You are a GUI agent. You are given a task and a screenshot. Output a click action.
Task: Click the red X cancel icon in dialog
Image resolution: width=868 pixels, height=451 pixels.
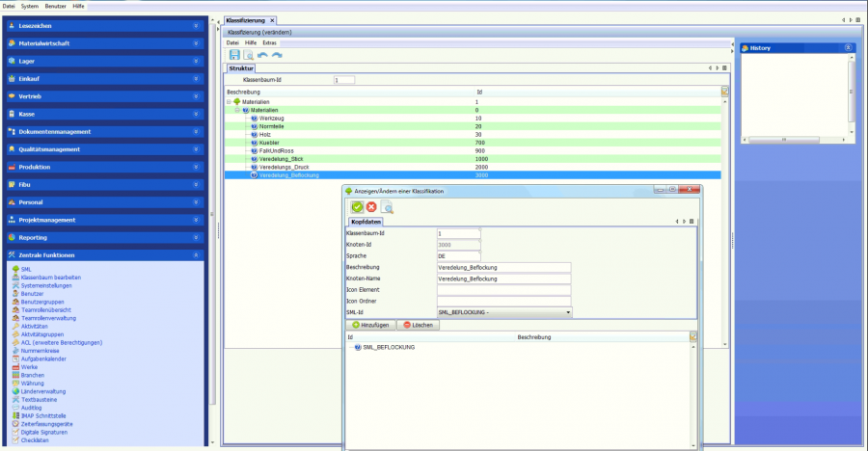371,207
